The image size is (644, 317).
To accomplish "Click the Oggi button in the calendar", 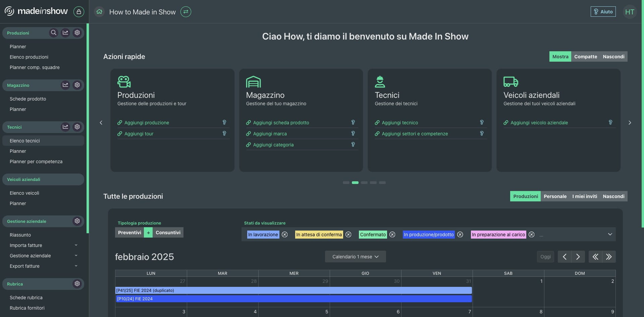I will (x=545, y=257).
